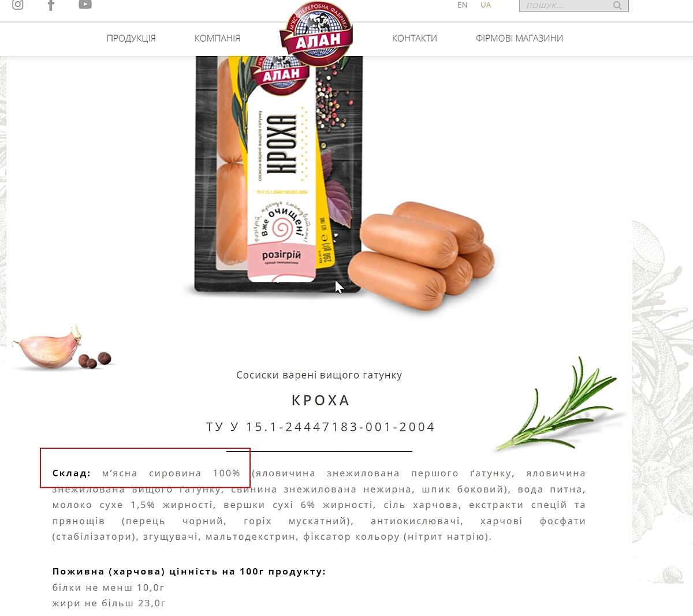Select the UA language option
The width and height of the screenshot is (693, 616).
(486, 5)
